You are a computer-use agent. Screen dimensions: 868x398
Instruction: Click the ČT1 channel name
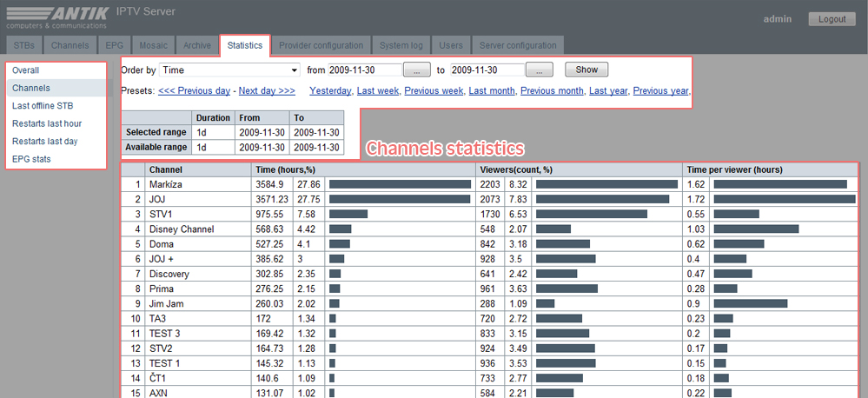(x=156, y=379)
